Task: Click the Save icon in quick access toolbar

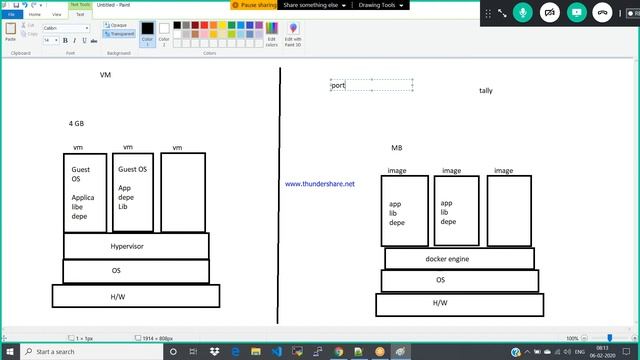Action: coord(16,5)
